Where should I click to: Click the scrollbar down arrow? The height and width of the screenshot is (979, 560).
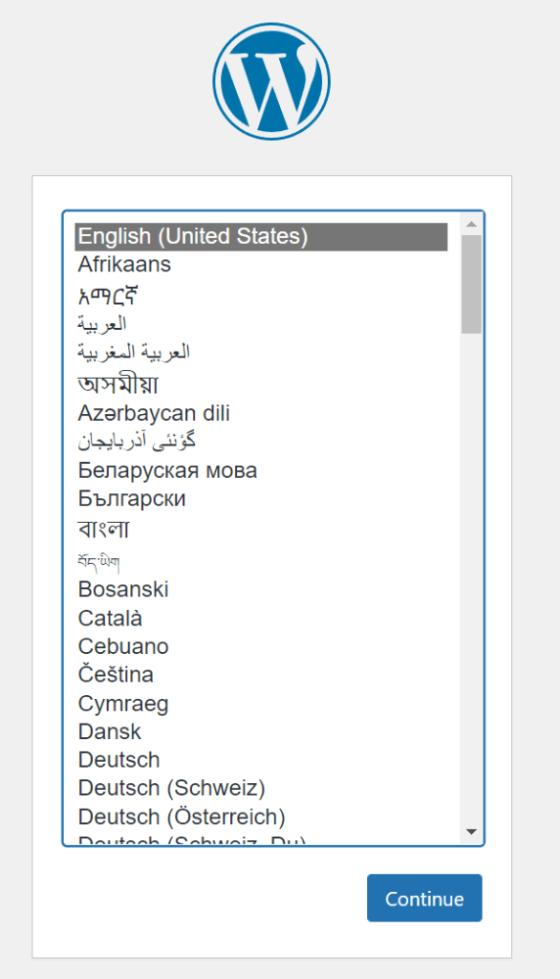pyautogui.click(x=470, y=832)
